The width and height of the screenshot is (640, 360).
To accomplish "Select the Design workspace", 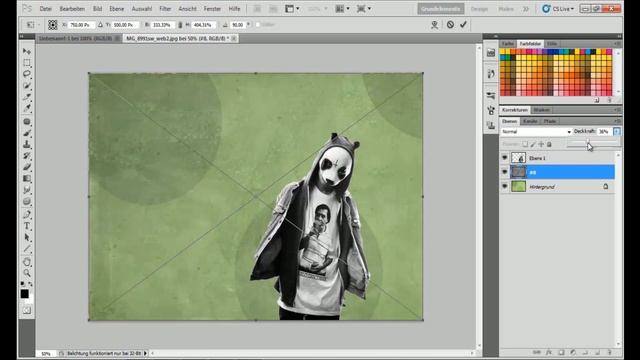I will pyautogui.click(x=479, y=9).
